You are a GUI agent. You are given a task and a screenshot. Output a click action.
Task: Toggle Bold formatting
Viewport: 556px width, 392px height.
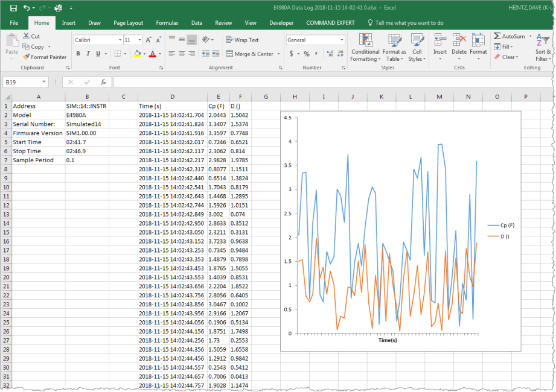click(78, 54)
